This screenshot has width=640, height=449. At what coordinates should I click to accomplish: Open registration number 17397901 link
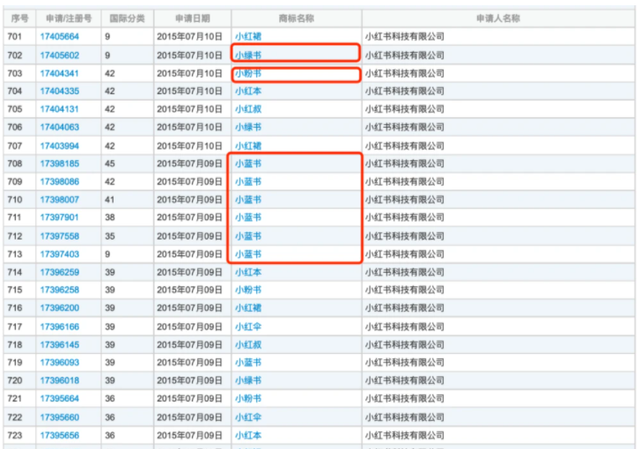click(x=59, y=217)
